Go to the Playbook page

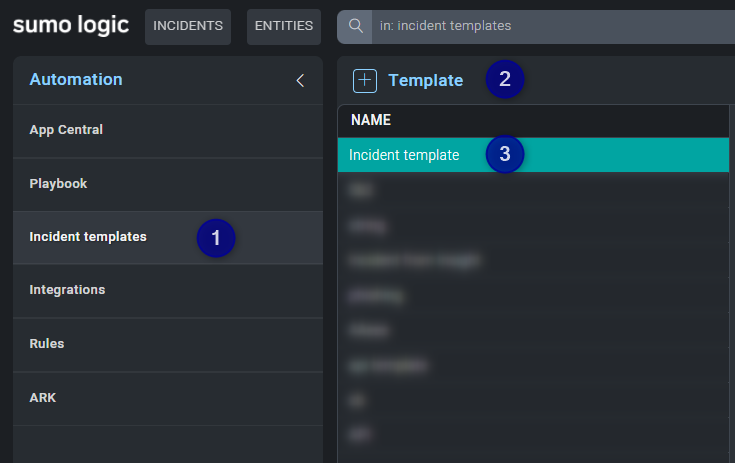pyautogui.click(x=58, y=184)
